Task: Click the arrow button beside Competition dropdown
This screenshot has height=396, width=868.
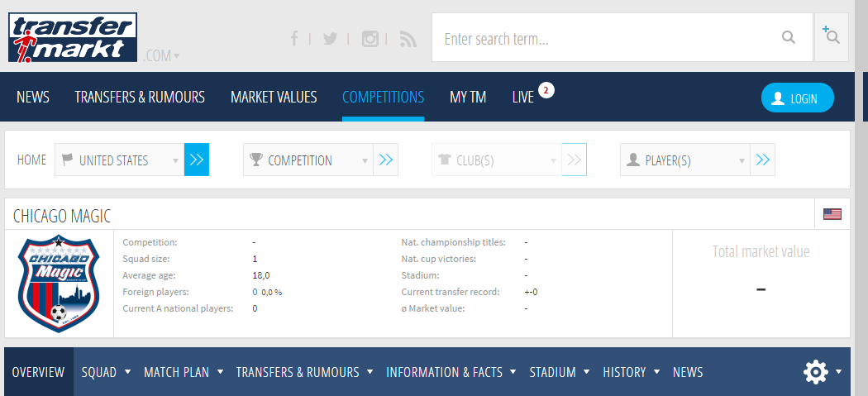Action: (x=386, y=160)
